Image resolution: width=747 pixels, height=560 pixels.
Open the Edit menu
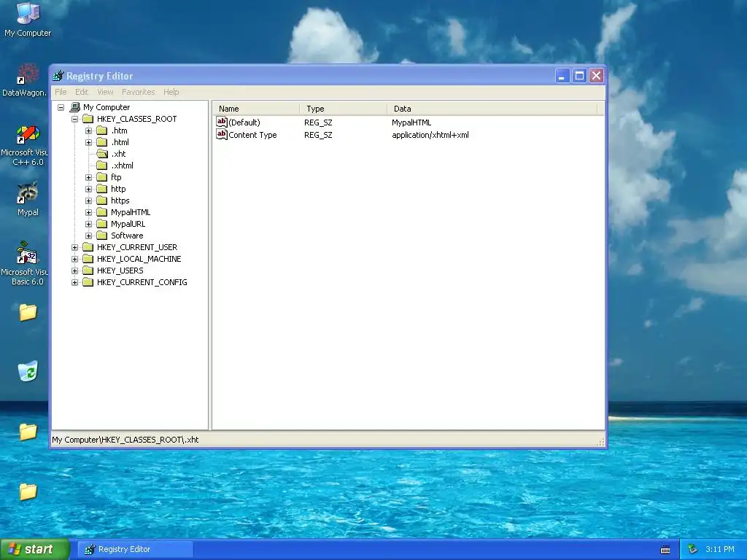coord(82,92)
